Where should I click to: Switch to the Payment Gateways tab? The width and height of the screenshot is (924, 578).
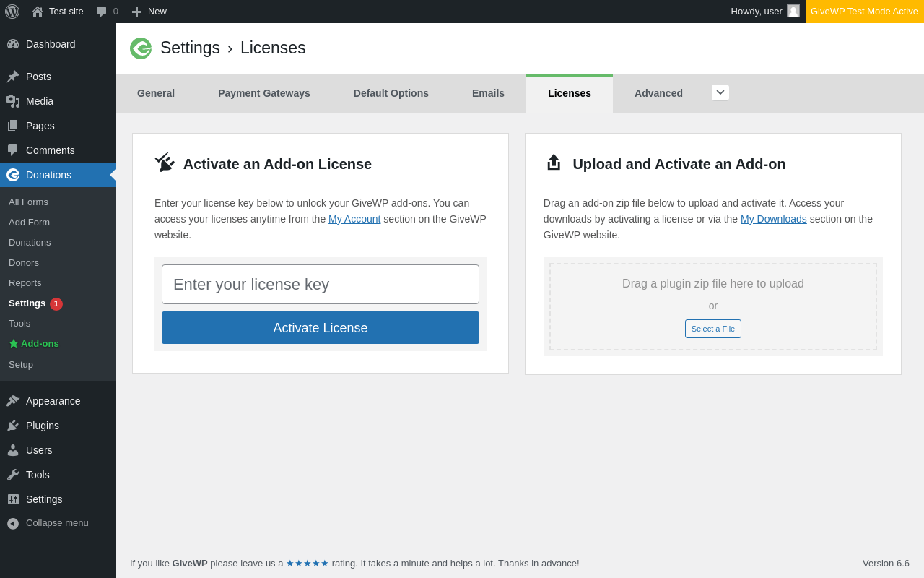pyautogui.click(x=264, y=93)
